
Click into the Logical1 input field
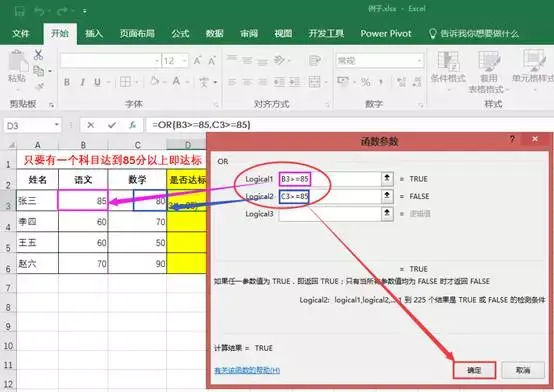point(330,179)
